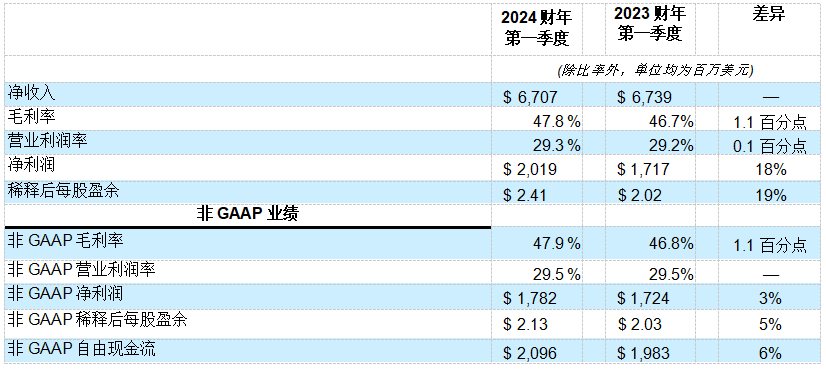Image resolution: width=826 pixels, height=369 pixels.
Task: Click the $ 6,707 net revenue cell
Action: 530,97
